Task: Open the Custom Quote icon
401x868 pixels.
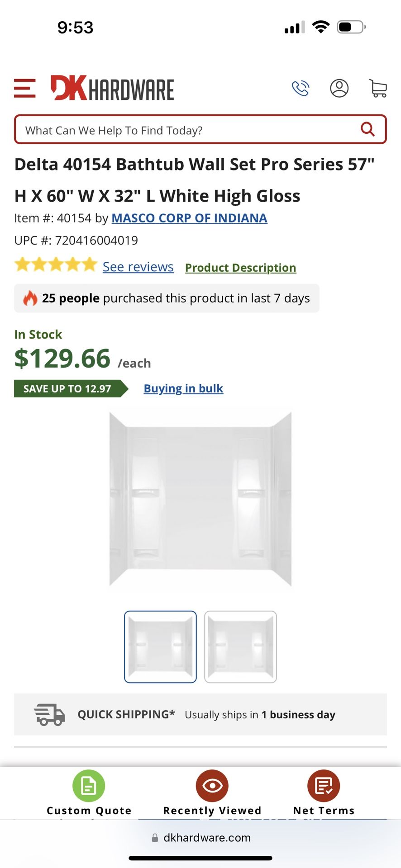Action: tap(89, 786)
